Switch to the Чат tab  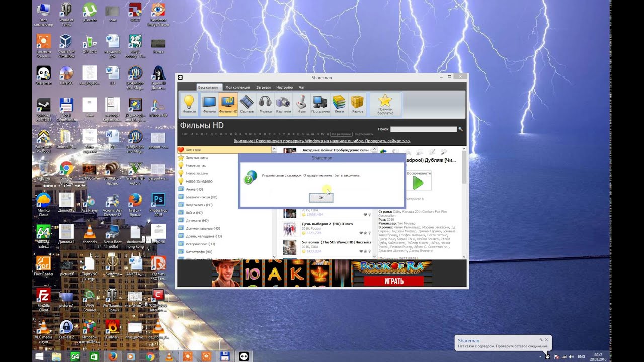pos(302,87)
